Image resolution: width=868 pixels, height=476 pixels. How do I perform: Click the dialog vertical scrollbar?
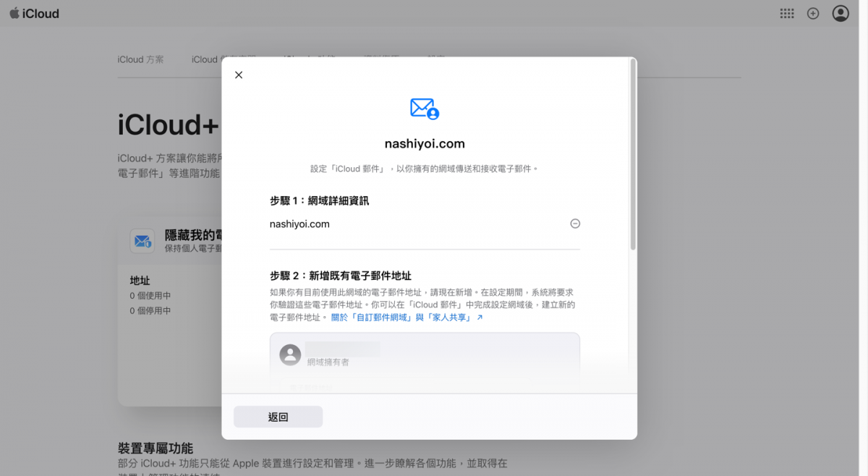(633, 156)
